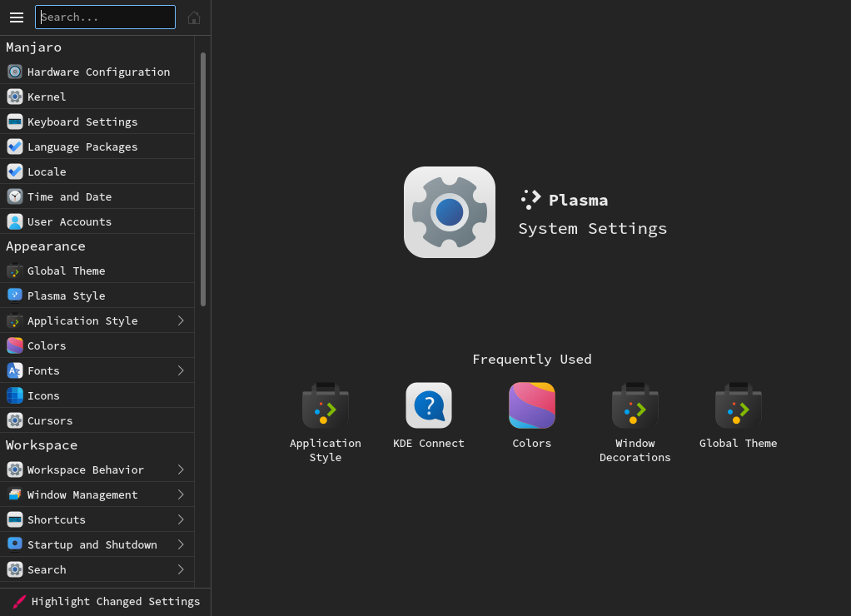Click the sidebar vertical scrollbar
The height and width of the screenshot is (616, 851).
[203, 179]
